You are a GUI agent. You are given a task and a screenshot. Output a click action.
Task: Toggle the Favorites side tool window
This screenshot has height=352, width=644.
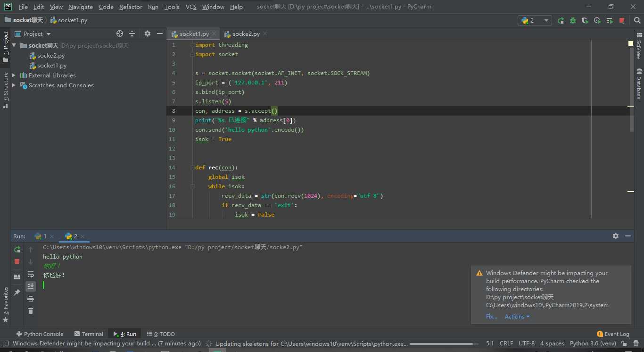(x=5, y=305)
